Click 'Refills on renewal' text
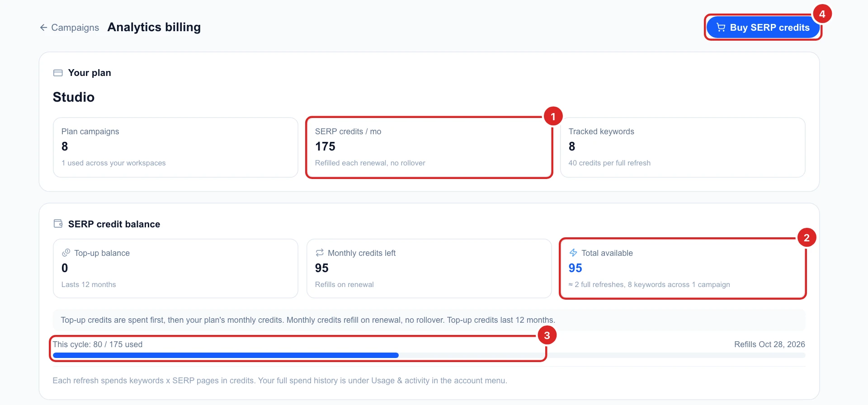Viewport: 868px width, 405px height. (344, 284)
